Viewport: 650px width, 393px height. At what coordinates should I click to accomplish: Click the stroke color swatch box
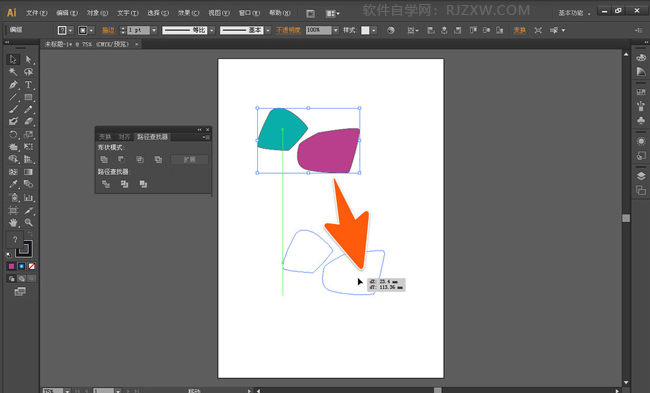(x=24, y=248)
